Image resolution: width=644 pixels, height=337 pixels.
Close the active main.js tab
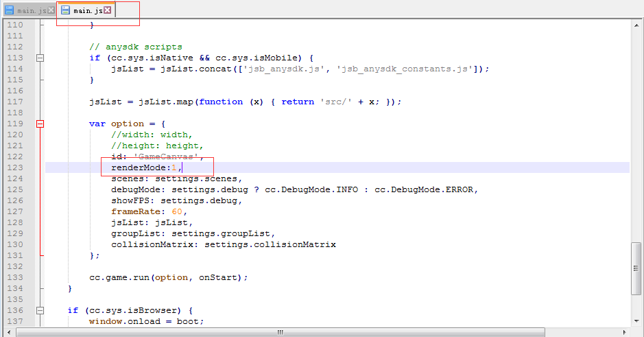[x=107, y=10]
